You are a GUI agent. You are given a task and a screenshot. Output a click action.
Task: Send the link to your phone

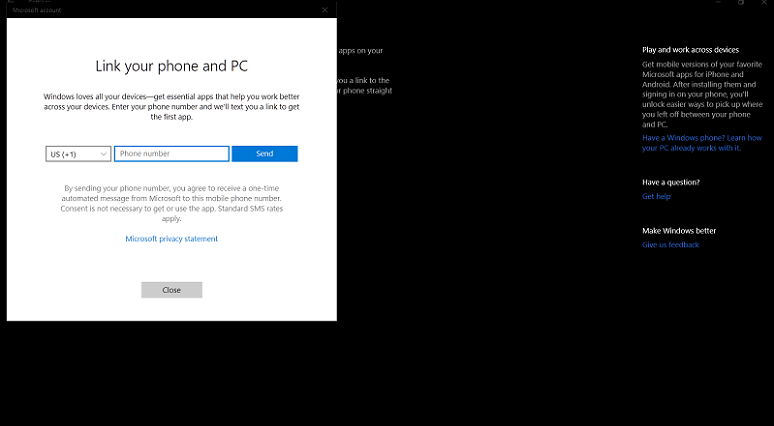(x=265, y=154)
